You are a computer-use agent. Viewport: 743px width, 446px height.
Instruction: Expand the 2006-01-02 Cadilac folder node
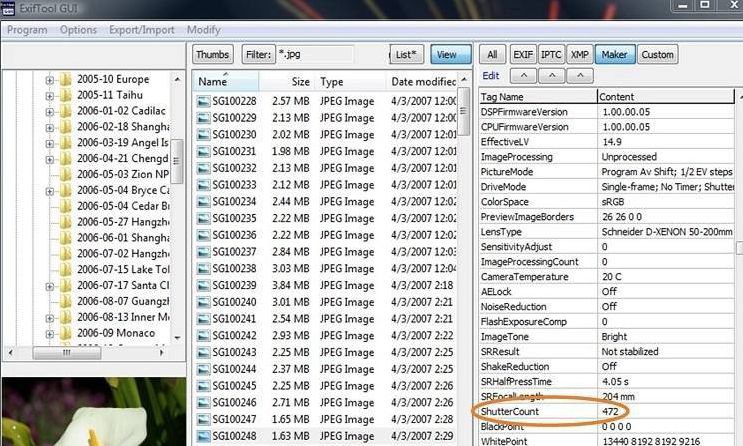pyautogui.click(x=49, y=112)
